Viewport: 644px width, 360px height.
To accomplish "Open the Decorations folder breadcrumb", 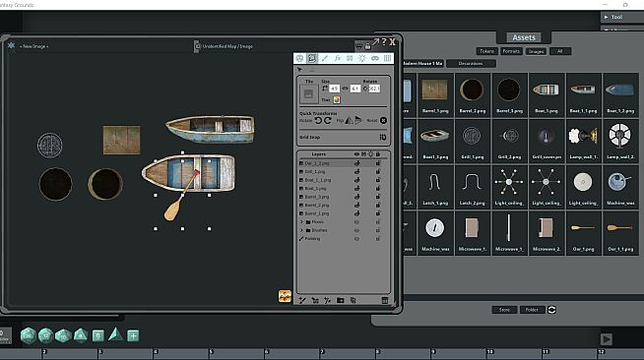I will (471, 64).
